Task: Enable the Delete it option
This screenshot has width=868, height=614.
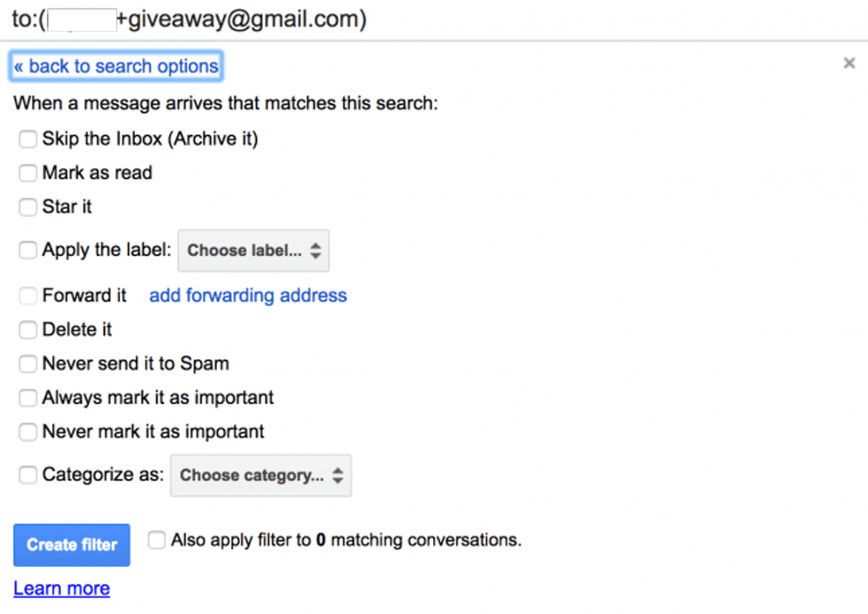Action: point(28,330)
